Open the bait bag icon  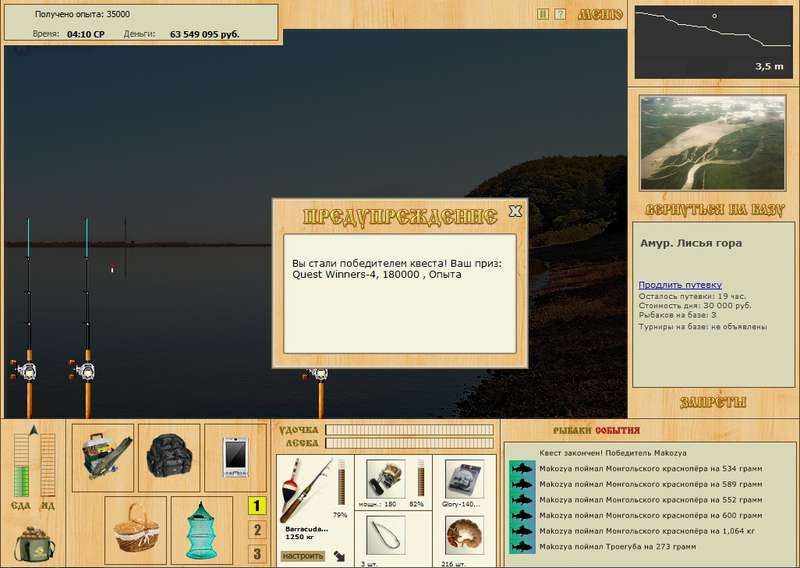point(34,544)
